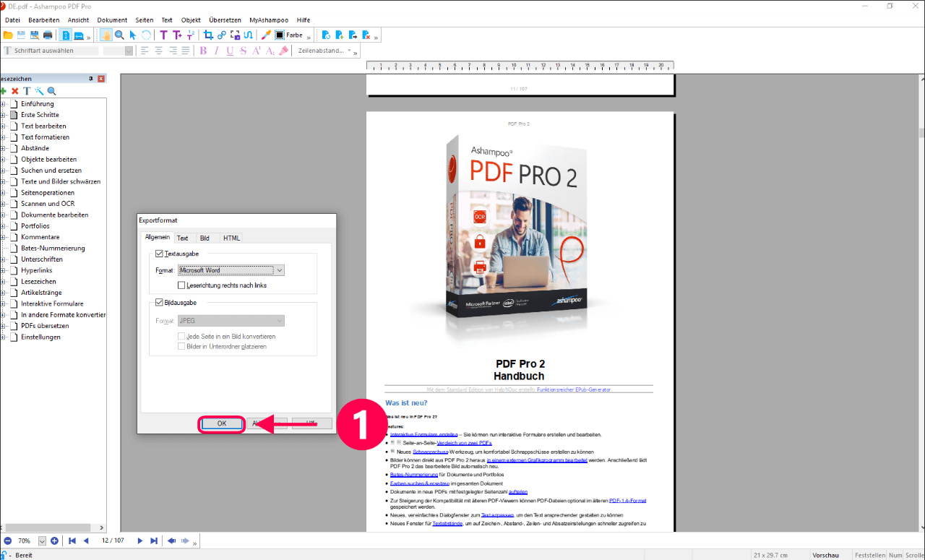925x560 pixels.
Task: Delete page with red X page icon
Action: click(366, 35)
